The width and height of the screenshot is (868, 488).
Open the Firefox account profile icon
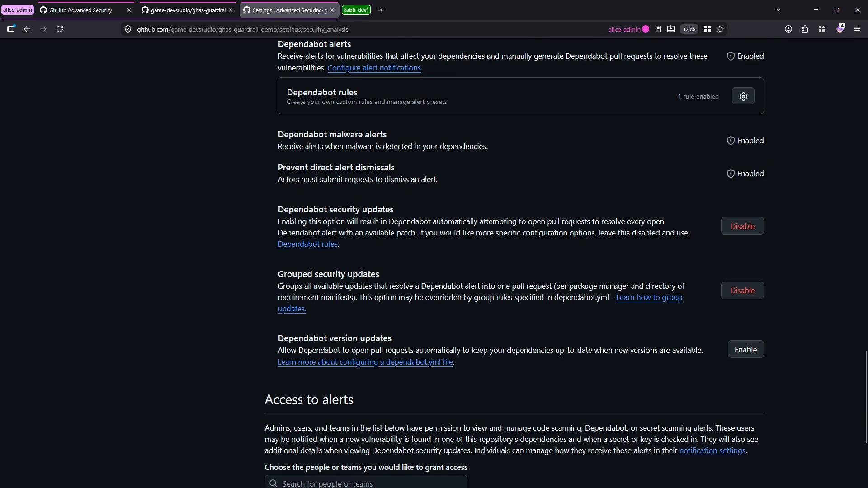point(788,29)
